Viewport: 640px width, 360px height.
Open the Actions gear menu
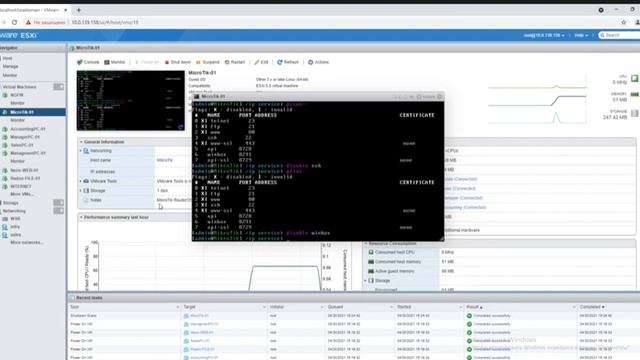pos(318,62)
